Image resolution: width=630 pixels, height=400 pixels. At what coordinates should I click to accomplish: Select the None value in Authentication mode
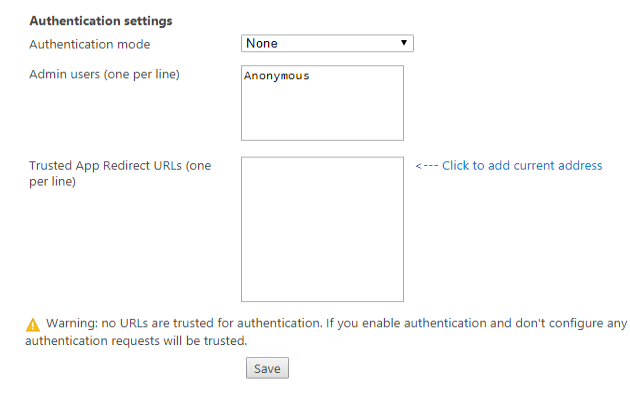(x=263, y=43)
